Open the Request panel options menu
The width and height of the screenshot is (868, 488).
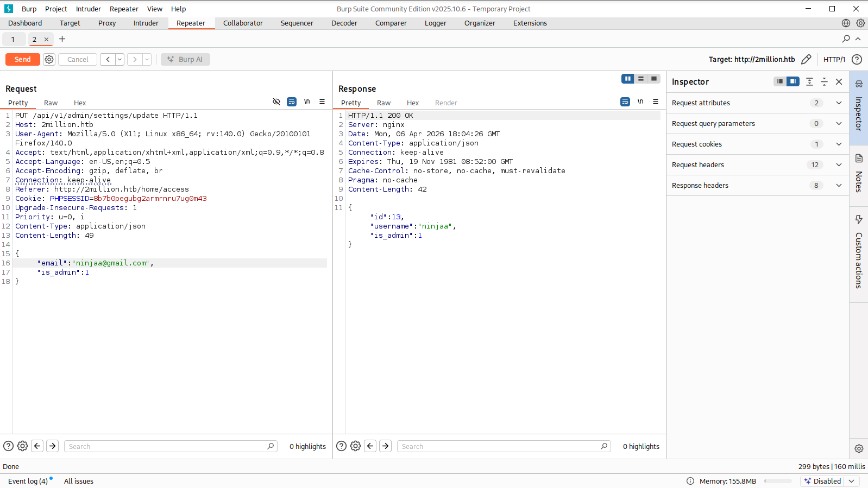tap(322, 102)
